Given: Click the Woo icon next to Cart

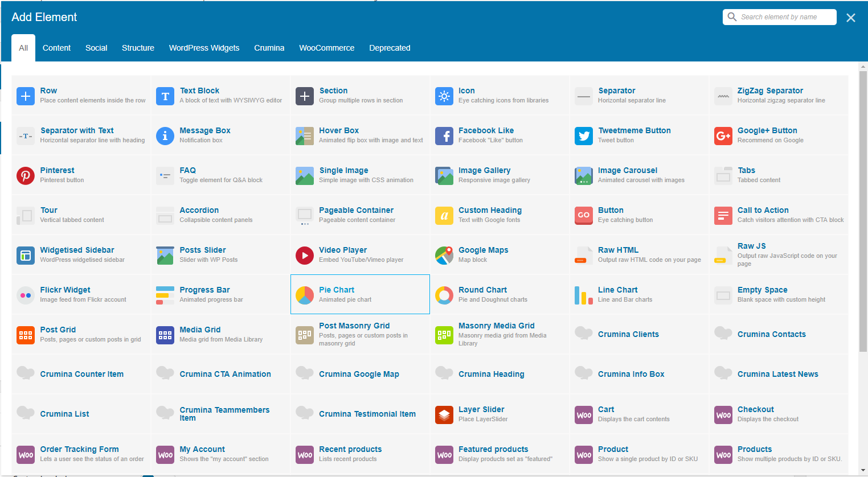Looking at the screenshot, I should tap(584, 415).
